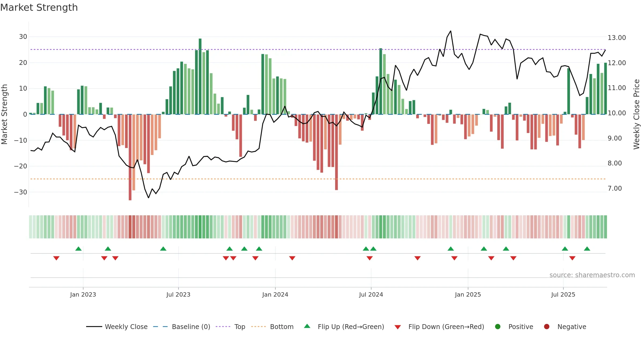Click the flip-up triangle just before Jan 2023

tap(78, 249)
